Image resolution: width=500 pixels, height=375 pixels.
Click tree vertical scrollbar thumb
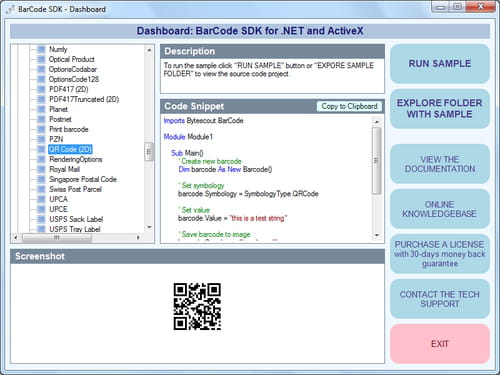[149, 152]
